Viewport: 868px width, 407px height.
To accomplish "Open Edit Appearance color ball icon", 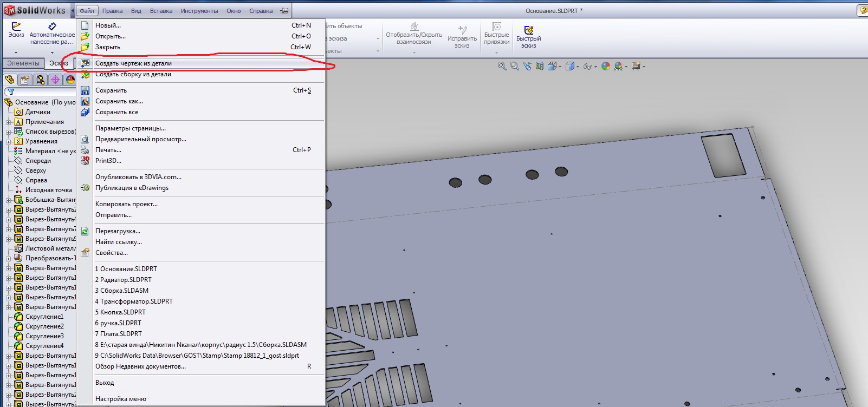I will [x=606, y=66].
